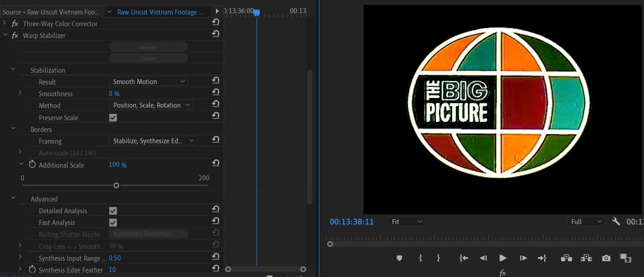The height and width of the screenshot is (277, 644).
Task: Add a marker in Program Monitor
Action: 399,258
